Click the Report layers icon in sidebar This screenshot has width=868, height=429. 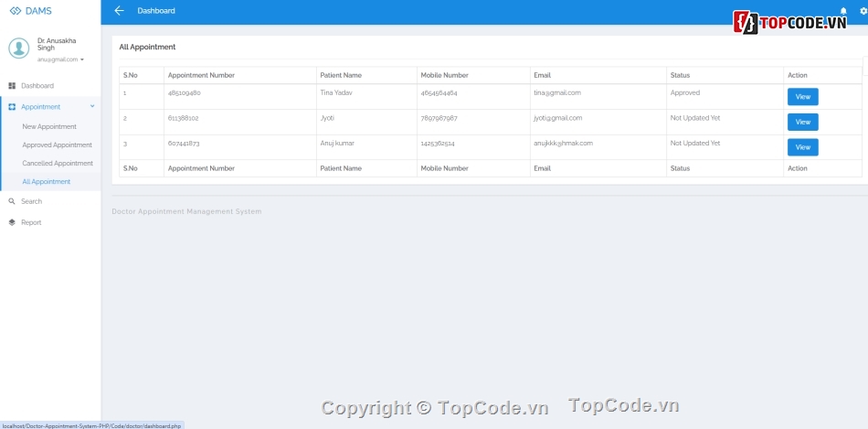[12, 222]
